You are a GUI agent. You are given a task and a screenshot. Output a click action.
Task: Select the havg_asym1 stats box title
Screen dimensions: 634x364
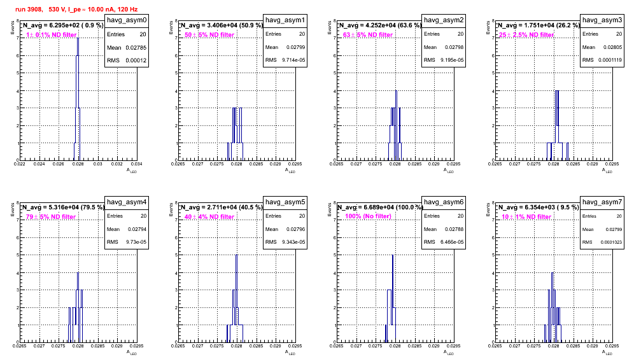(x=285, y=20)
